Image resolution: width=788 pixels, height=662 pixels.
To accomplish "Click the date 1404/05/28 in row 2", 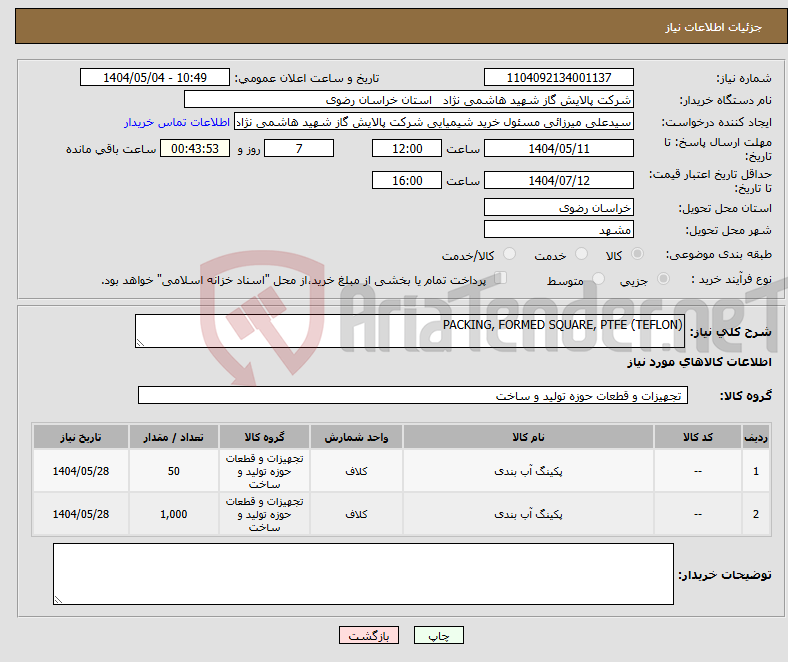I will (x=81, y=514).
